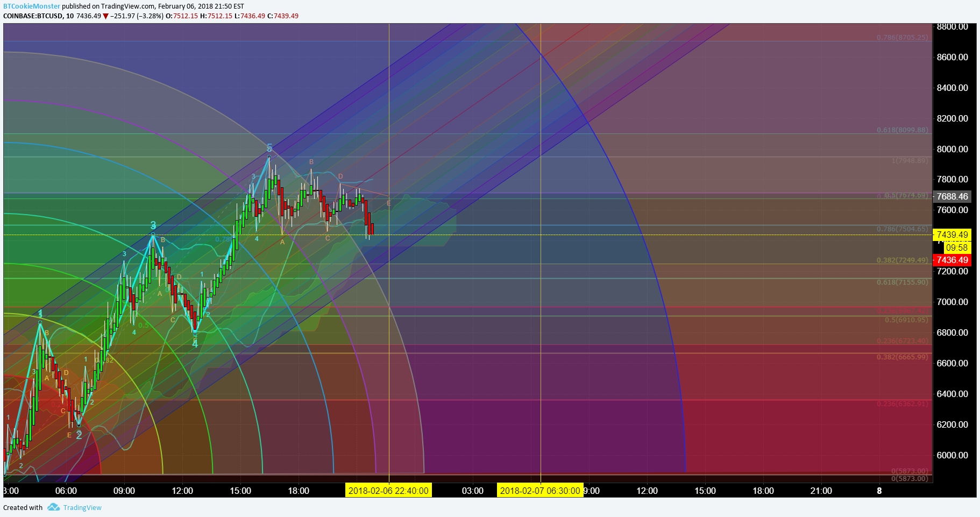Click the large wave 5 label at peak
980x517 pixels.
[x=269, y=147]
